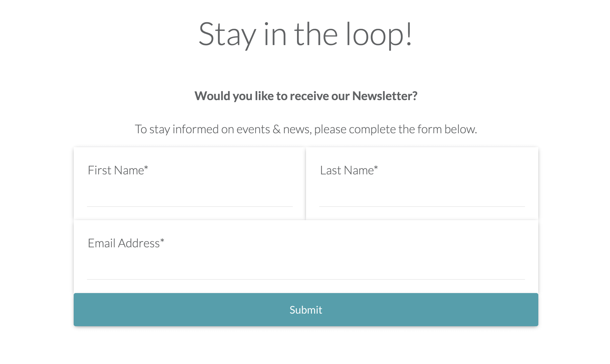Click the asterisk after First Name
This screenshot has height=364, width=610.
pyautogui.click(x=146, y=168)
